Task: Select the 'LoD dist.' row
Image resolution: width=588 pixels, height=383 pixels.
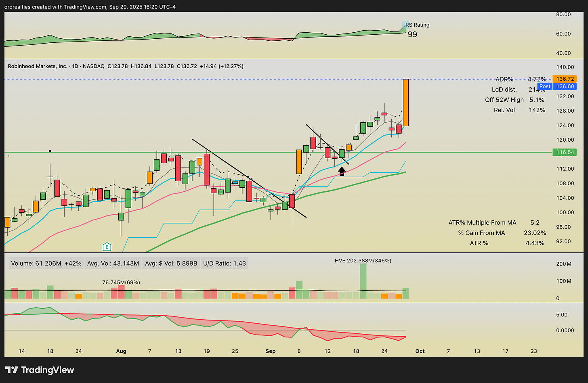Action: coord(519,90)
